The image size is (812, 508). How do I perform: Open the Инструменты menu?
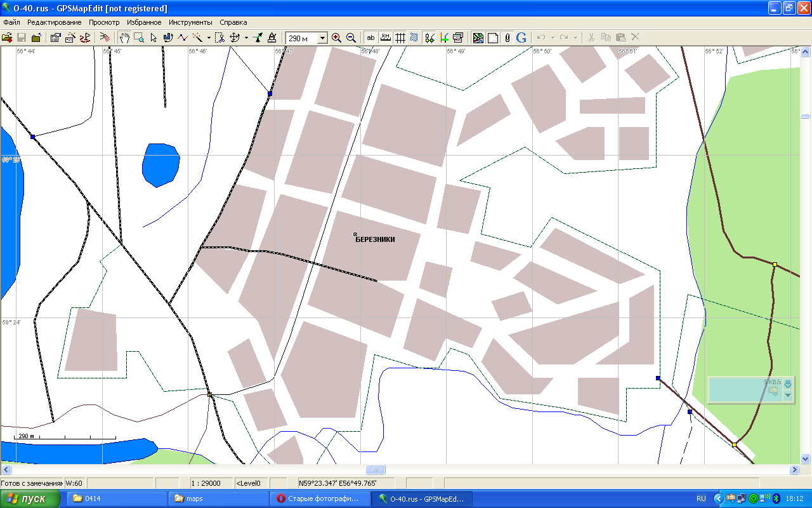tap(190, 22)
